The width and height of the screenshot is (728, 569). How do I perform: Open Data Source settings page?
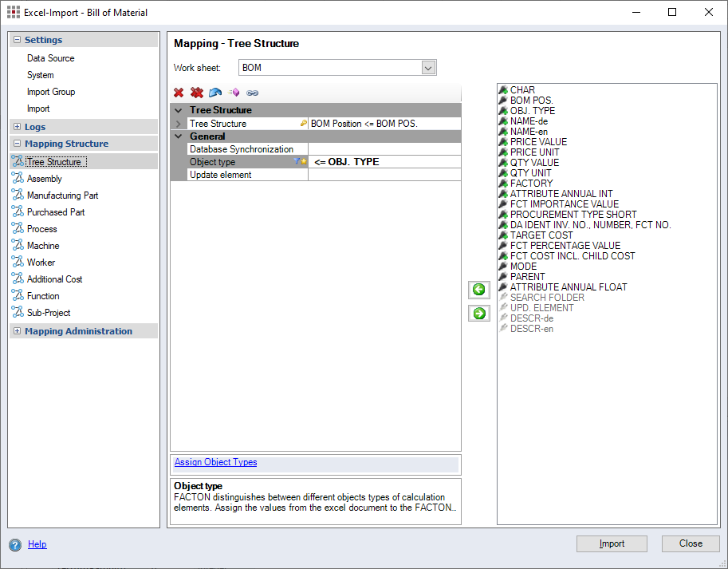(x=50, y=58)
